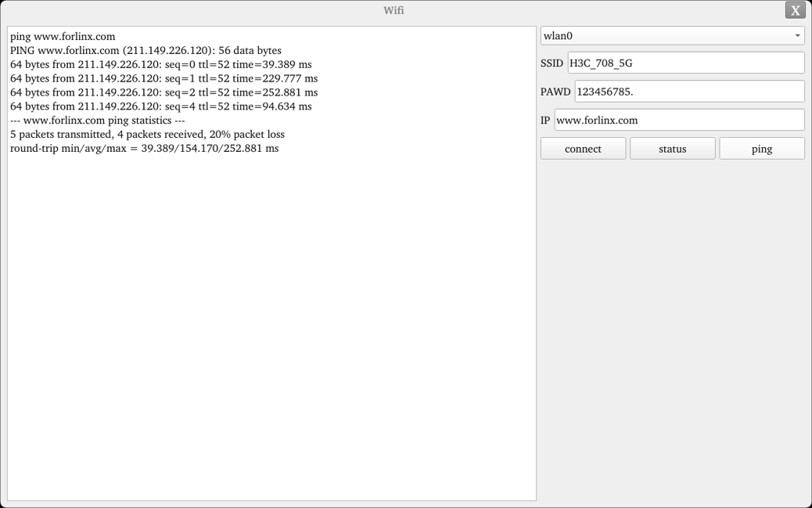Click the first output line 'ping www.forlinx.com'
812x508 pixels.
[x=63, y=37]
